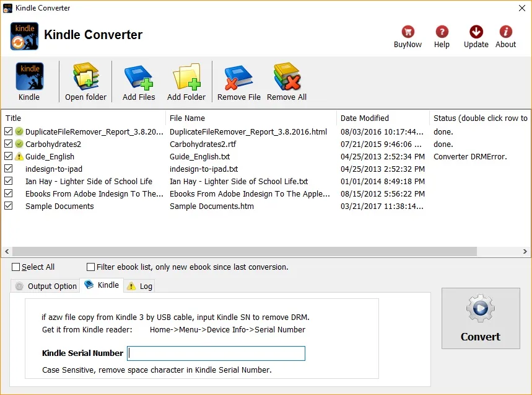Uncheck the indesign-to-ipad row checkbox
Image resolution: width=532 pixels, height=395 pixels.
tap(9, 169)
